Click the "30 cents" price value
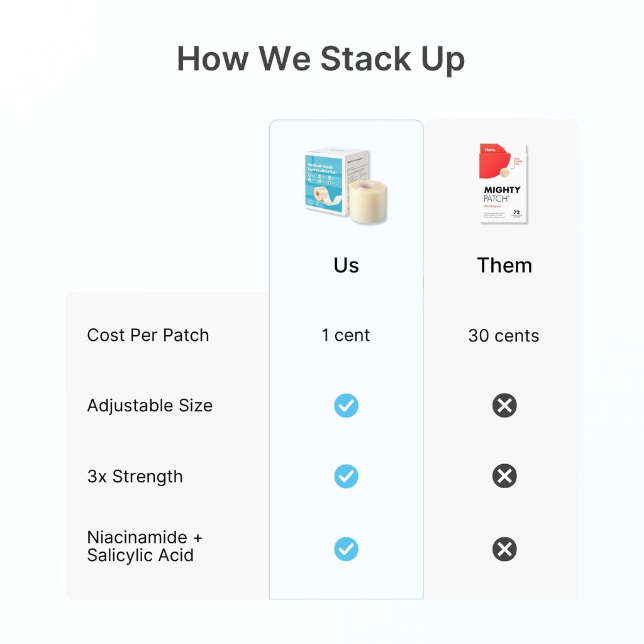The image size is (644, 644). (504, 336)
